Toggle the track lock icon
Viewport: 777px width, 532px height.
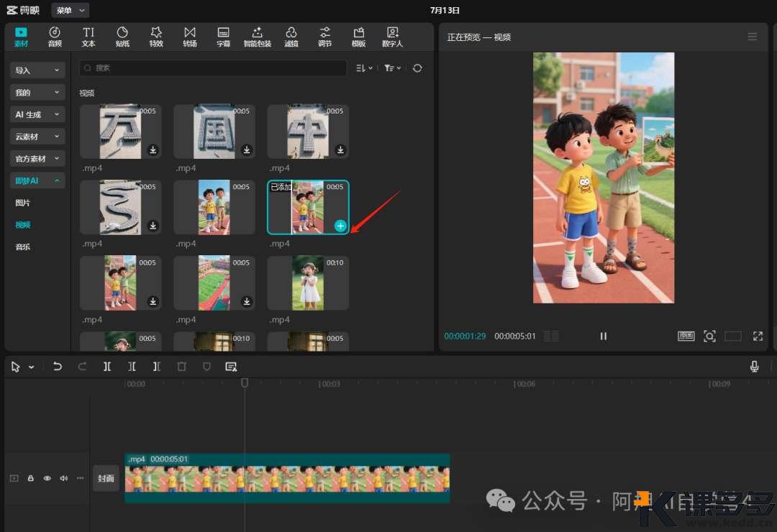coord(30,478)
